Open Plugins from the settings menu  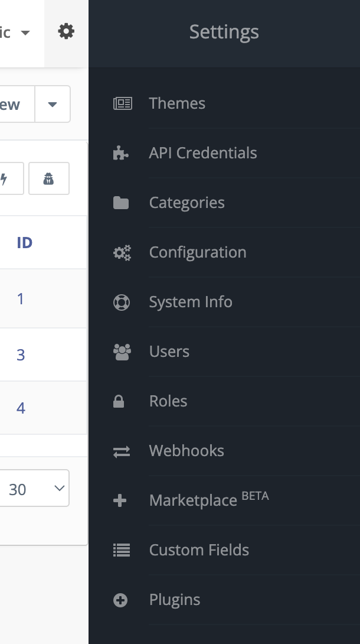pos(175,600)
